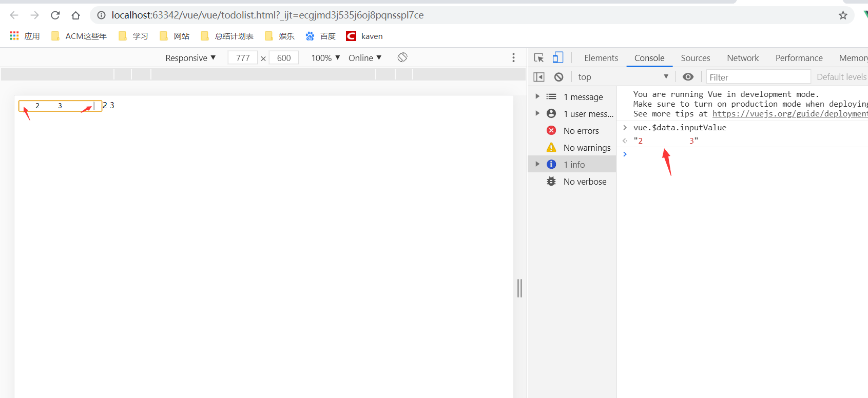
Task: Click the browser forward arrow
Action: click(34, 15)
